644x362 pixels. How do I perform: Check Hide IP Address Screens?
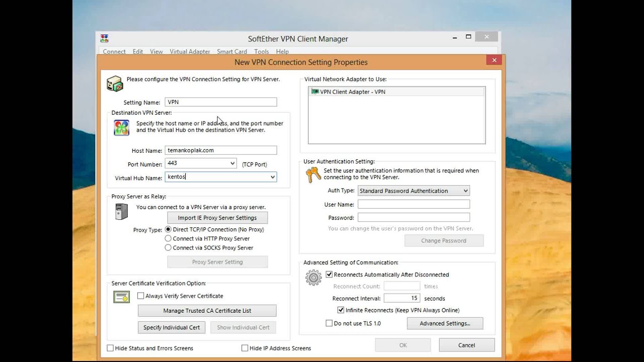(x=245, y=348)
